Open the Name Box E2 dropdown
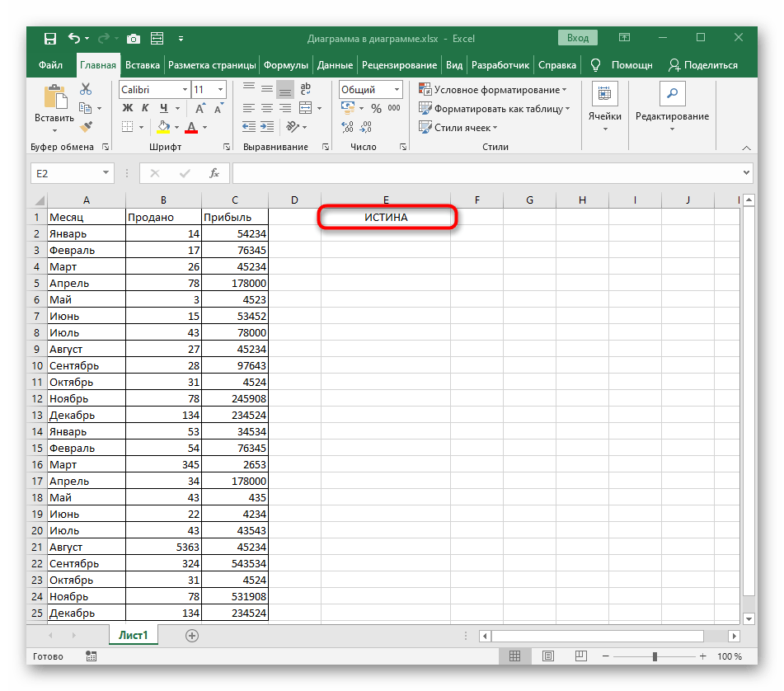The image size is (784, 691). (106, 173)
